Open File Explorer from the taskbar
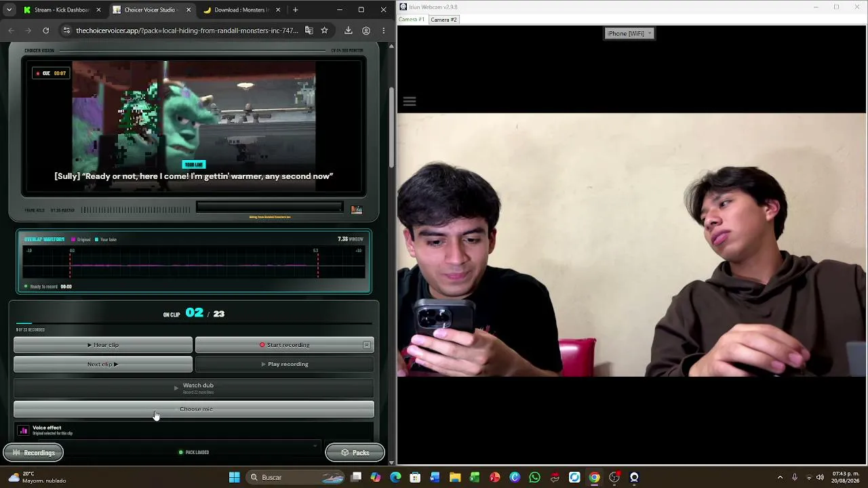Viewport: 868px width, 488px height. click(455, 477)
